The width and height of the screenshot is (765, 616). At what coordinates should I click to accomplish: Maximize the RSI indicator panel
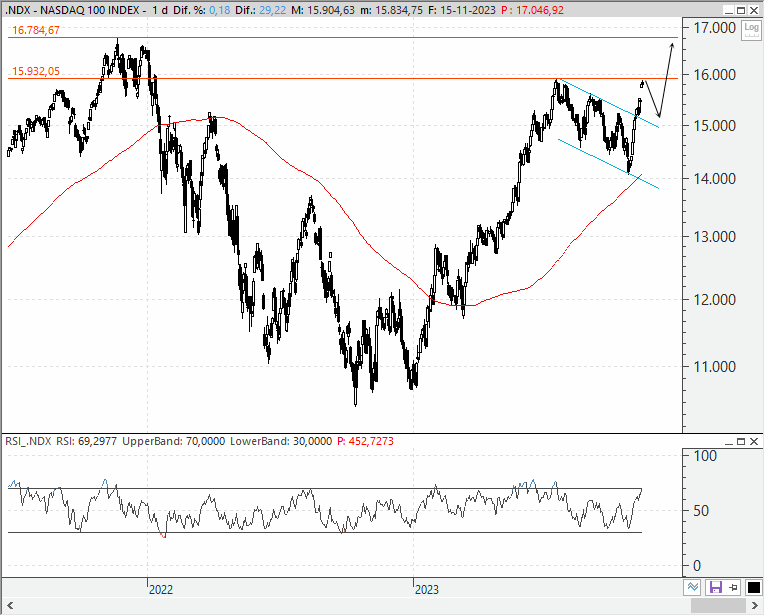[741, 441]
